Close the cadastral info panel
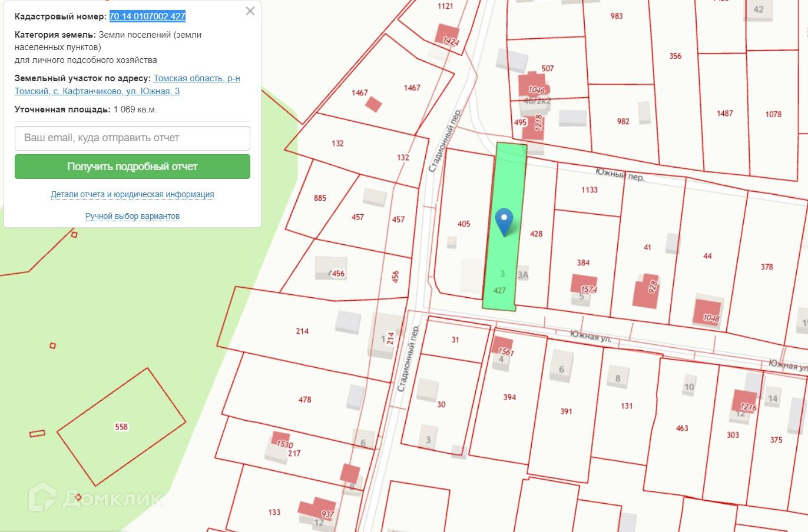The height and width of the screenshot is (532, 808). [250, 11]
